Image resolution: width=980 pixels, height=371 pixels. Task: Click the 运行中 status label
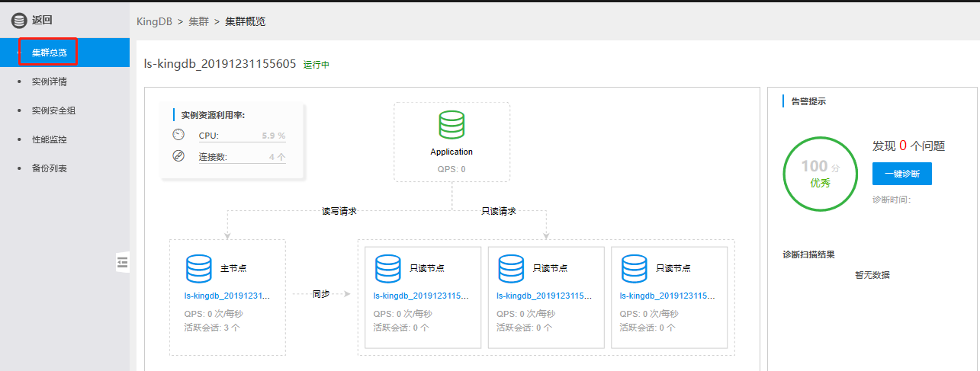coord(316,65)
